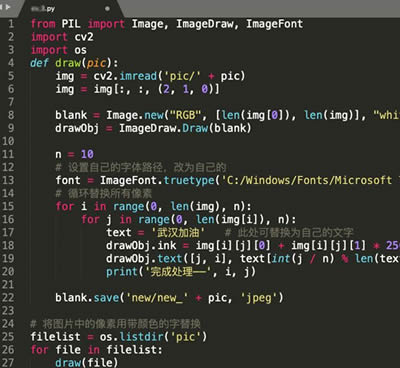This screenshot has height=368, width=400.
Task: Click 'filelist:' at end of line 26
Action: (134, 350)
